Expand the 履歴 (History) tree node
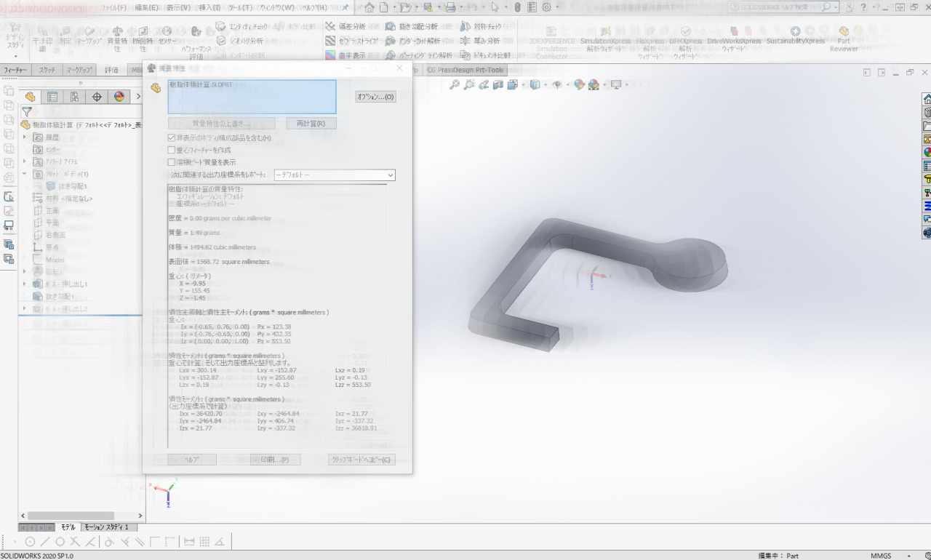Viewport: 931px width, 560px height. [24, 137]
